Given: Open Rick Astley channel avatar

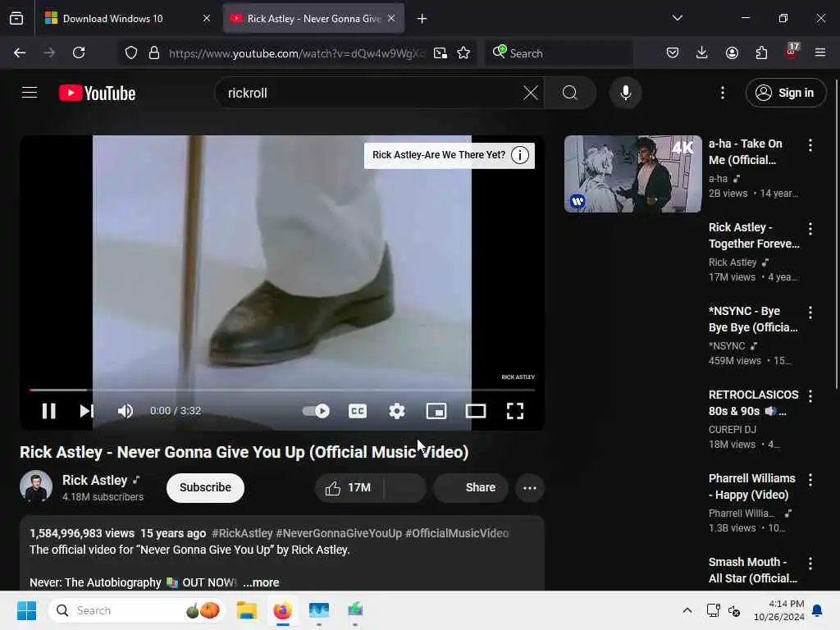Looking at the screenshot, I should coord(36,486).
